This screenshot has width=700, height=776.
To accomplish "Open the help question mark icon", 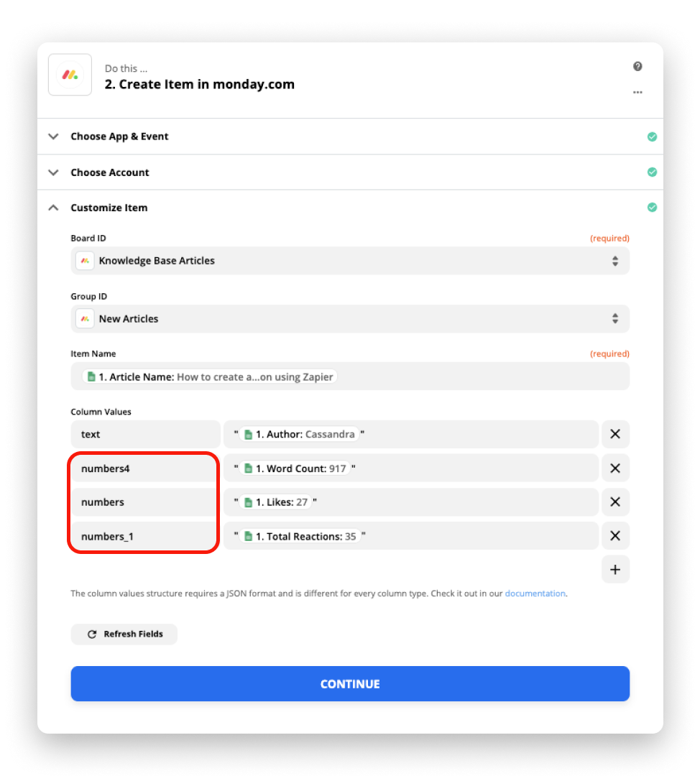I will tap(637, 66).
